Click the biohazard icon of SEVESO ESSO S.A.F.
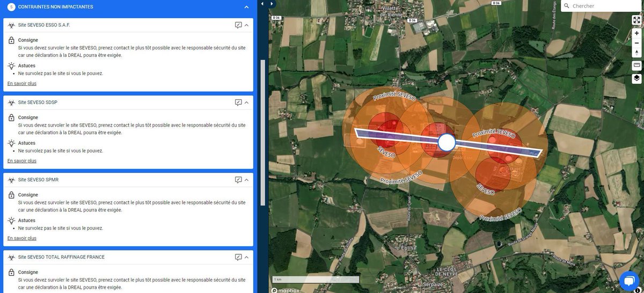The image size is (644, 293). click(x=11, y=25)
